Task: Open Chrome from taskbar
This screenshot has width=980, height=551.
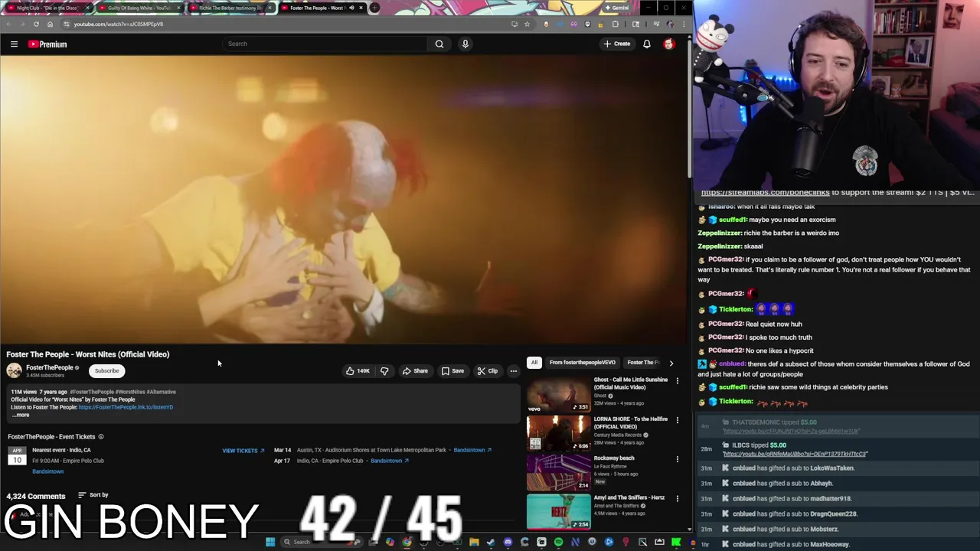Action: (x=407, y=542)
